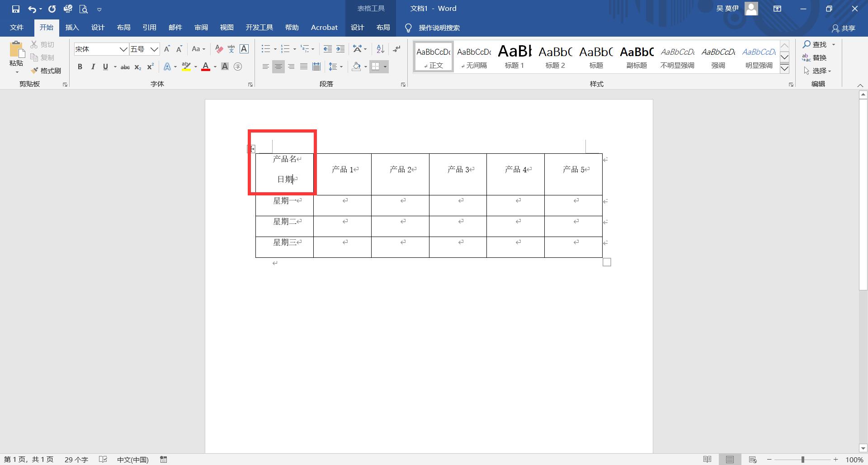Screen dimensions: 868x465
Task: Sort the table contents alphabetically
Action: point(379,49)
